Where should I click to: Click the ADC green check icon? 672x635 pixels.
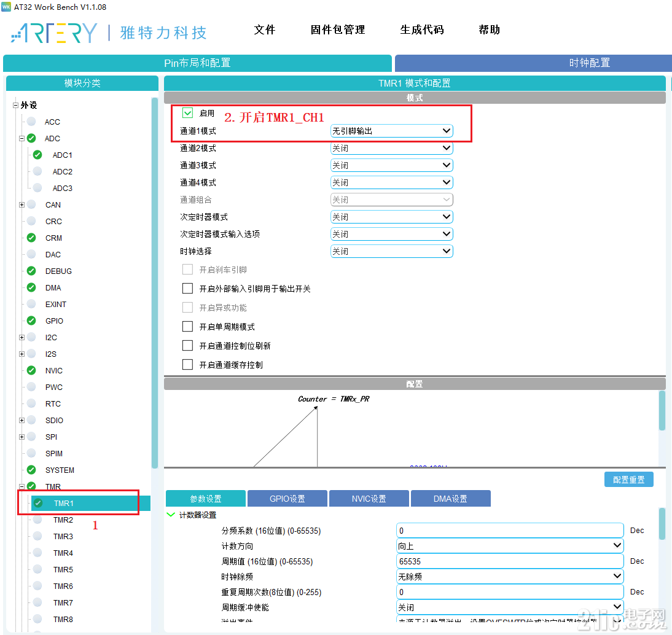coord(31,138)
